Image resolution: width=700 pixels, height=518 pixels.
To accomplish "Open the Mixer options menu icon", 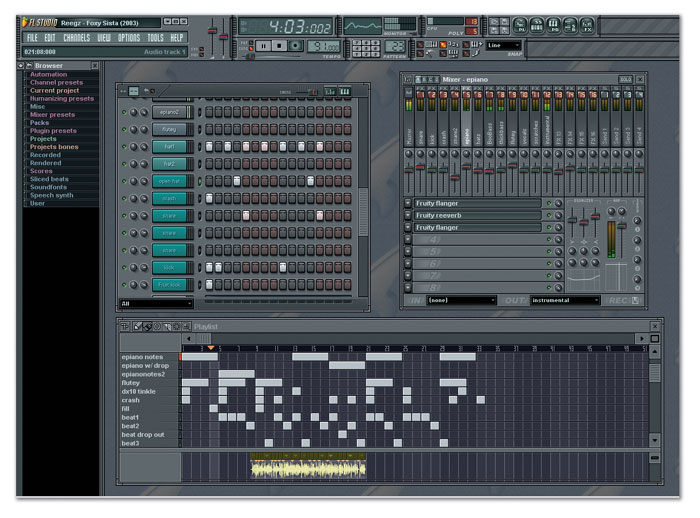I will click(x=408, y=79).
